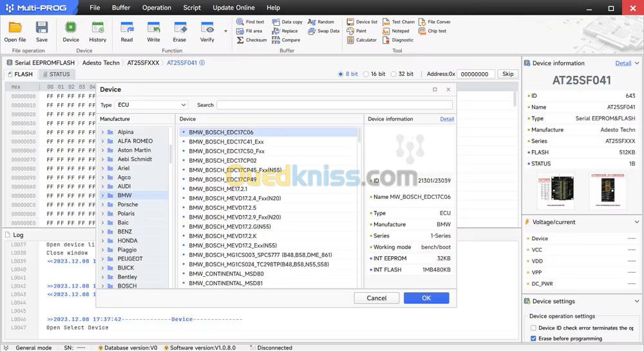644x352 pixels.
Task: Select the 32 bit radio button
Action: [x=393, y=74]
